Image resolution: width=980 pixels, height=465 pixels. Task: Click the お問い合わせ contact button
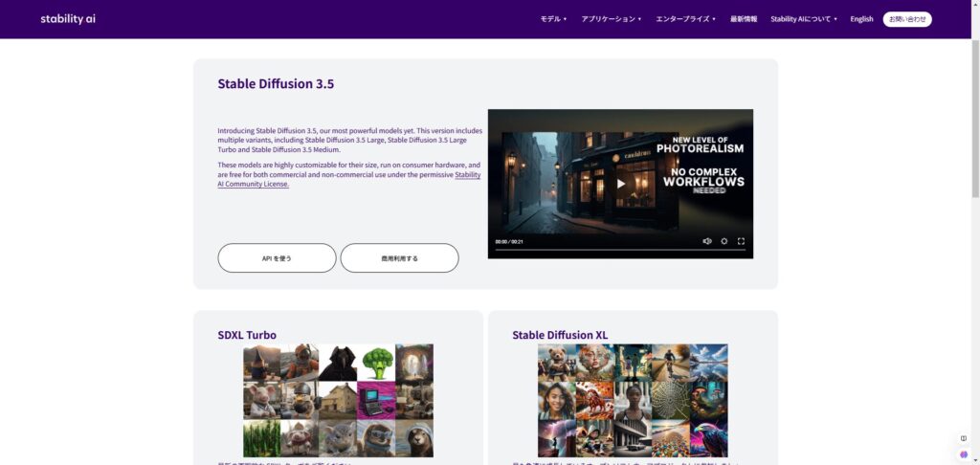coord(906,19)
